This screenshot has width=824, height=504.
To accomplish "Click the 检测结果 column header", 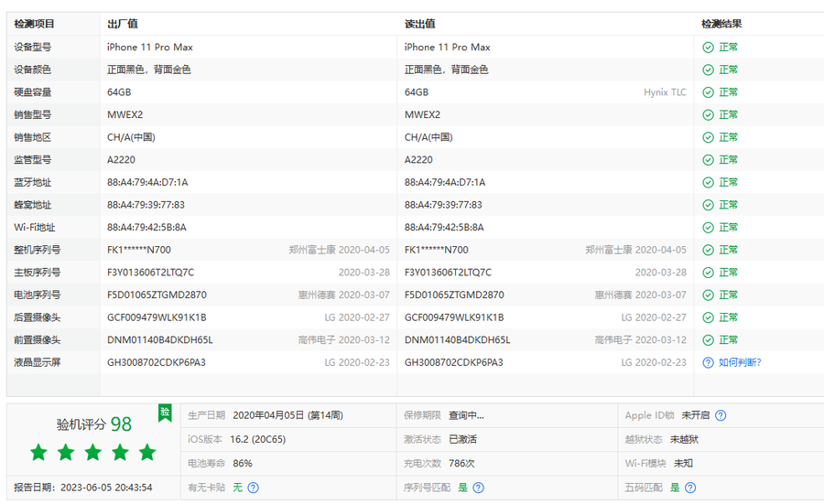I will point(721,24).
